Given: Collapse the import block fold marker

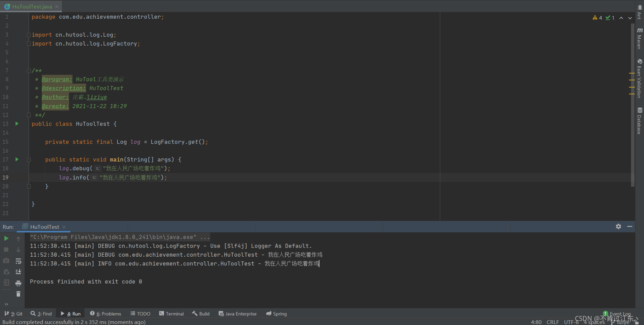Looking at the screenshot, I should pyautogui.click(x=29, y=35).
